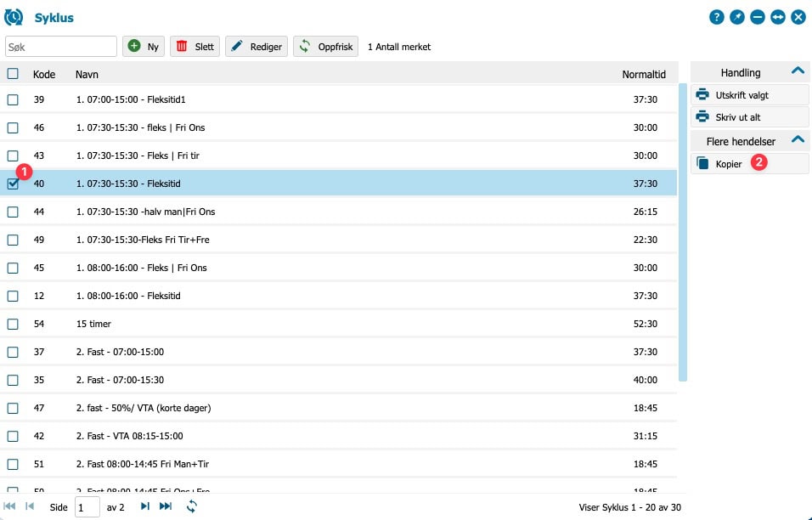Image resolution: width=812 pixels, height=520 pixels.
Task: Go to the previous page
Action: [30, 506]
